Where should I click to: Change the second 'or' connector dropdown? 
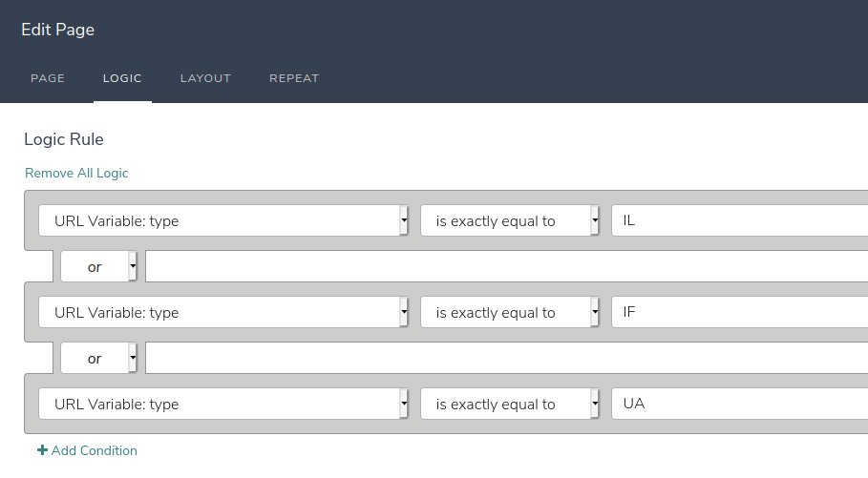tap(98, 358)
